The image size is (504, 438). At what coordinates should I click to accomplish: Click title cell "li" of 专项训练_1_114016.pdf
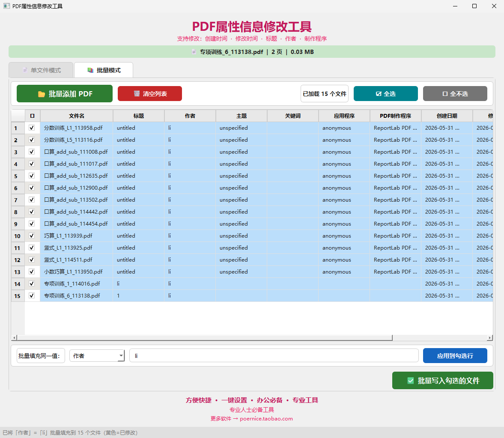click(139, 284)
